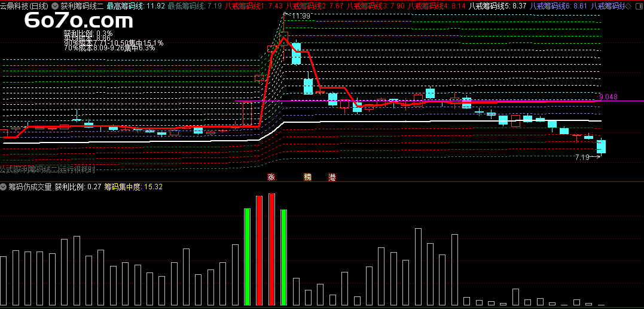Click 八戒筹码线1: 7.43 label
644x309 pixels.
(x=254, y=6)
